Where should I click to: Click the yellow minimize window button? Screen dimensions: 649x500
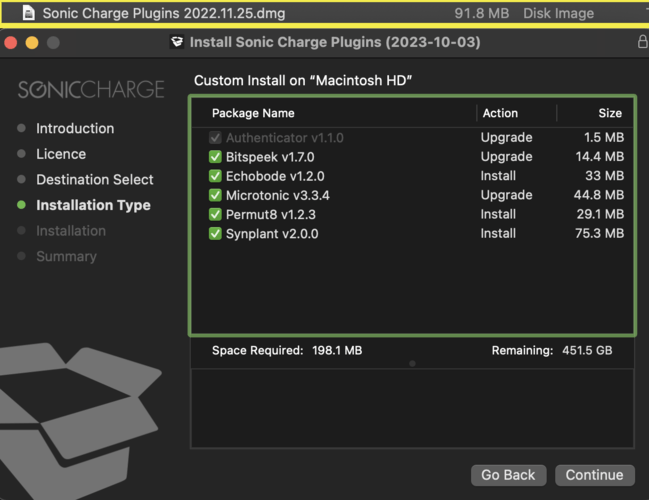32,42
